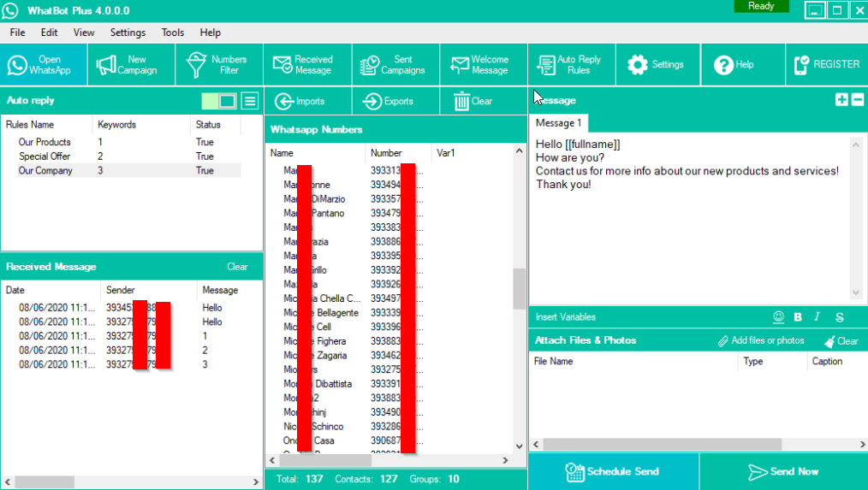Image resolution: width=868 pixels, height=490 pixels.
Task: Open Received Message panel
Action: tap(307, 65)
